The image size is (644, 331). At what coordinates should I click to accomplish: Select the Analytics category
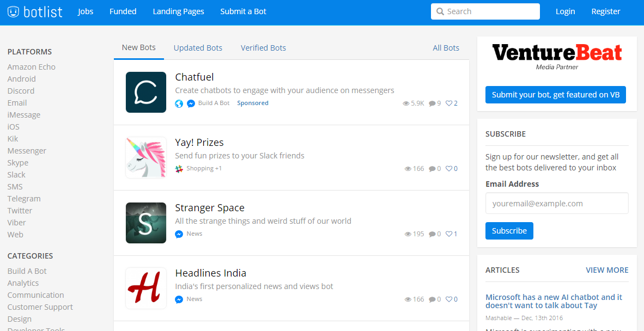(x=23, y=284)
